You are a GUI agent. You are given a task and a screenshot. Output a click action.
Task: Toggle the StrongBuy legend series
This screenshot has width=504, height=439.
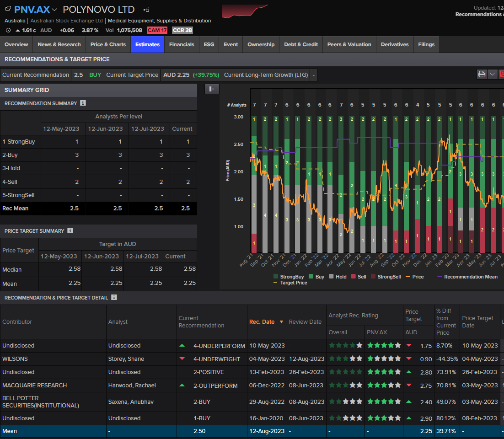click(288, 277)
